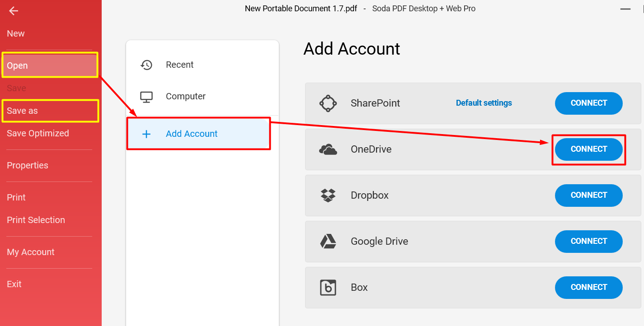Connect the Google Drive account

tap(589, 241)
